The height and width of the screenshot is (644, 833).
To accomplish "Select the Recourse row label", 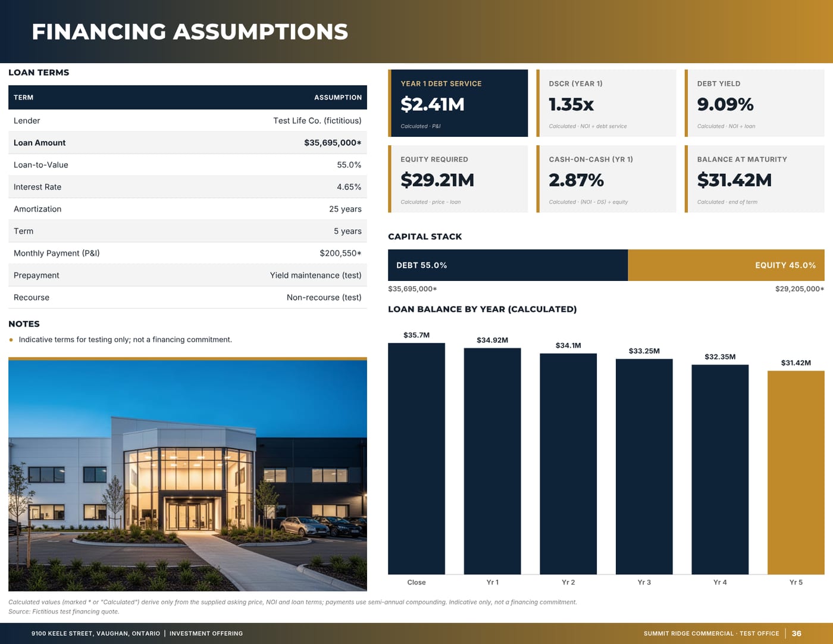I will (32, 298).
